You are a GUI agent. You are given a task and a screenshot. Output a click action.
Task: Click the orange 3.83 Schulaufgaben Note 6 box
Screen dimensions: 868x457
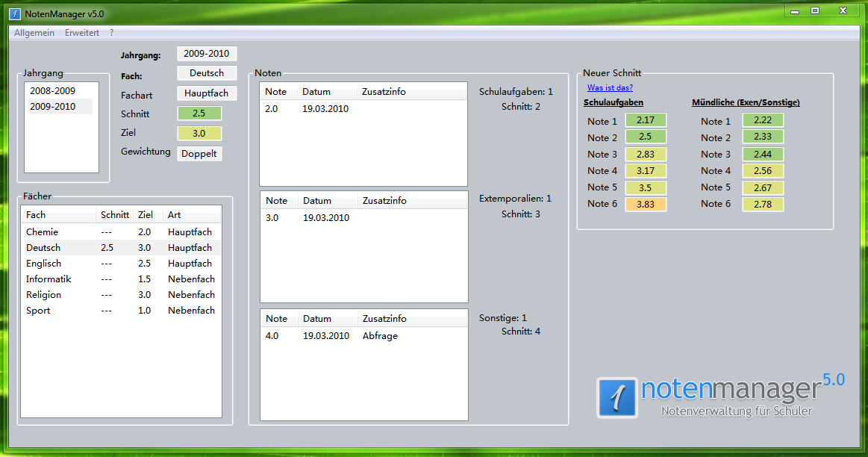click(646, 204)
